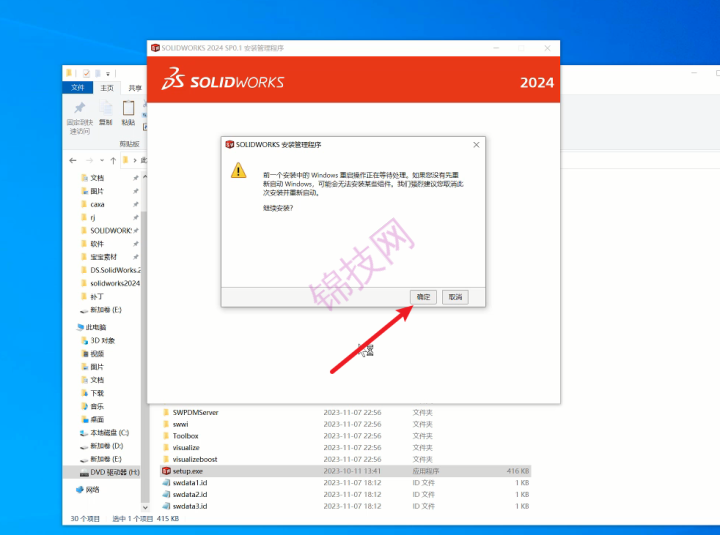The height and width of the screenshot is (535, 720).
Task: Select 本地磁盘 (C:) drive
Action: click(109, 433)
